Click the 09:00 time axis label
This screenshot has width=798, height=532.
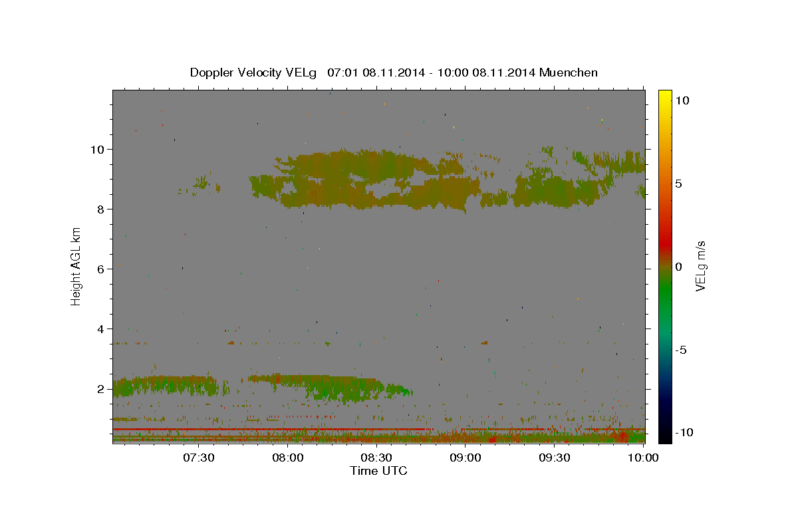point(465,458)
